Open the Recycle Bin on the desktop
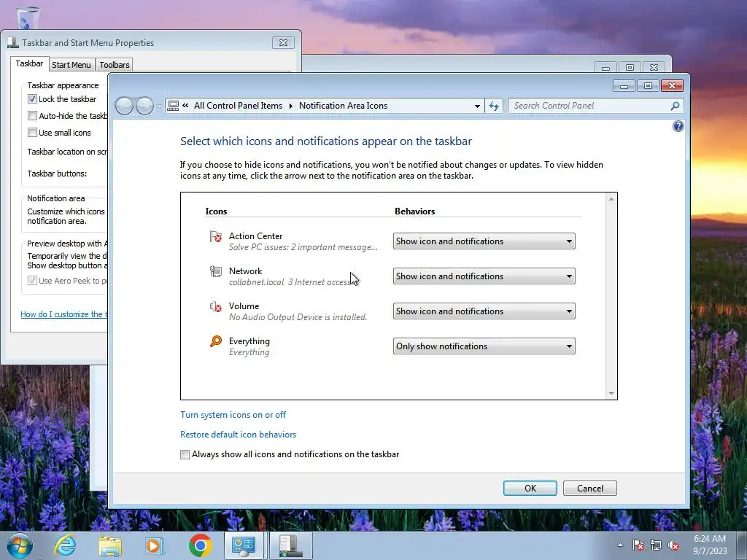 pyautogui.click(x=28, y=17)
